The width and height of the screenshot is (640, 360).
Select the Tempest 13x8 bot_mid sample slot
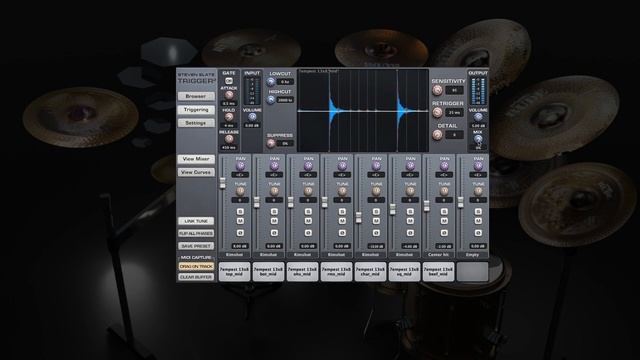tap(268, 272)
